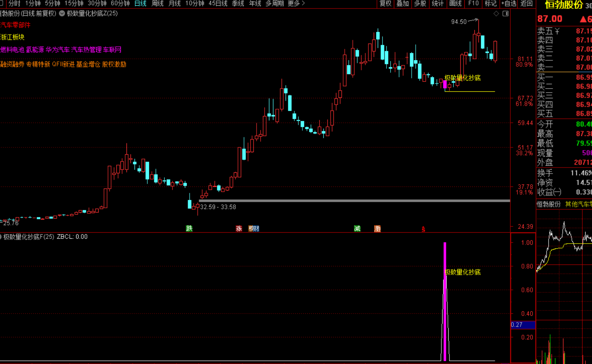Toggle the checkbox left of 分时

point(2,3)
